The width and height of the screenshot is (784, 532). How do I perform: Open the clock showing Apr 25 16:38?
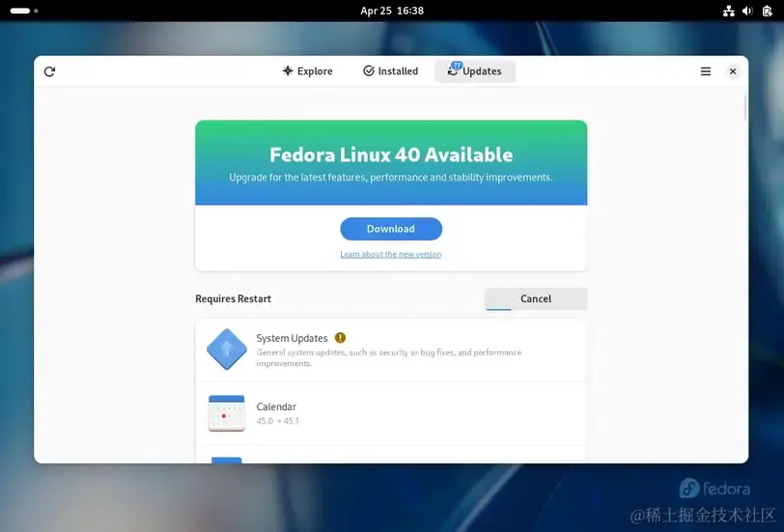click(392, 11)
